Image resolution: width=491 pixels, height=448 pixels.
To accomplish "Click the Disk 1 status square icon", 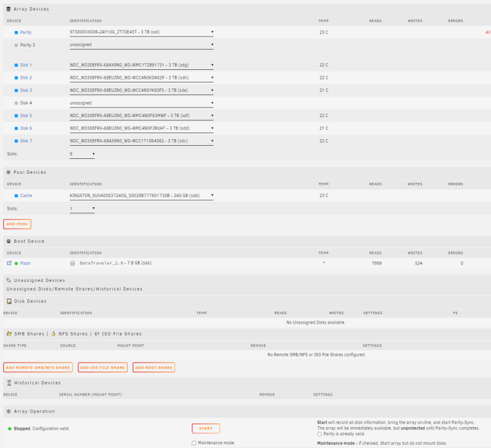I will pyautogui.click(x=16, y=65).
